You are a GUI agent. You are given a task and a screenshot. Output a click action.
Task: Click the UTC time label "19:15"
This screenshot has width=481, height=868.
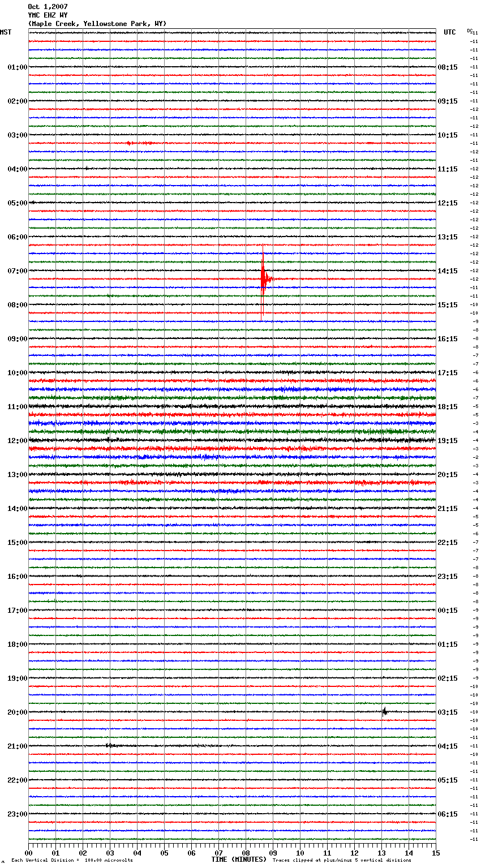tap(448, 441)
